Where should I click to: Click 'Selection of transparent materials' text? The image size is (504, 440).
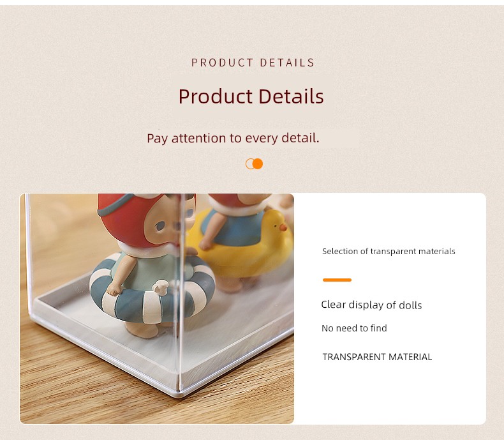point(389,252)
